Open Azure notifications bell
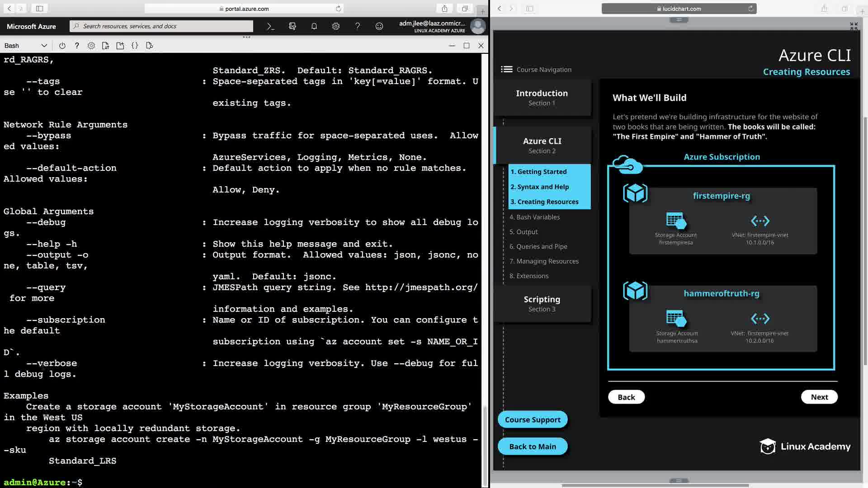868x488 pixels. (x=314, y=26)
